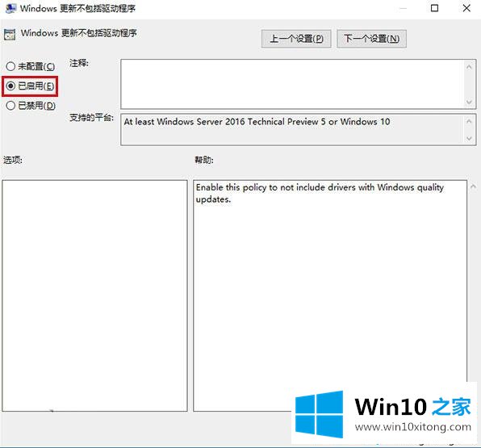The height and width of the screenshot is (448, 481).
Task: Select the 已启用(E) radio option
Action: [x=30, y=86]
